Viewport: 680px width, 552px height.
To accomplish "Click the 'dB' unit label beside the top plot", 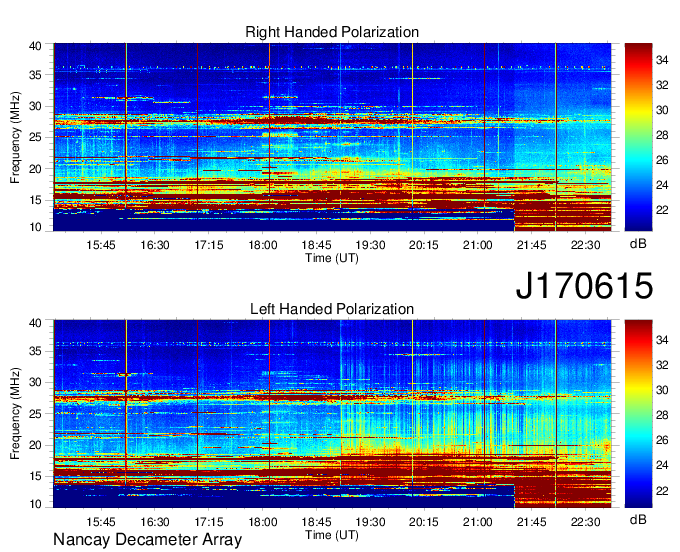I will pyautogui.click(x=638, y=244).
